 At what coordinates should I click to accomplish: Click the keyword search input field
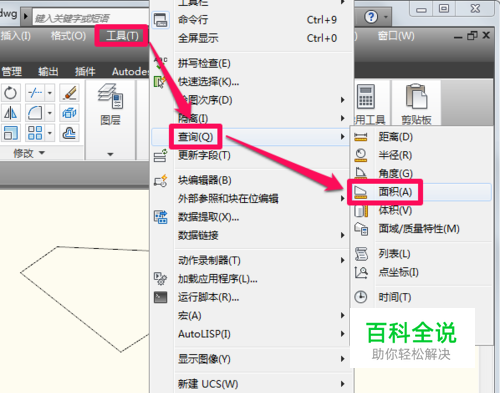(90, 17)
